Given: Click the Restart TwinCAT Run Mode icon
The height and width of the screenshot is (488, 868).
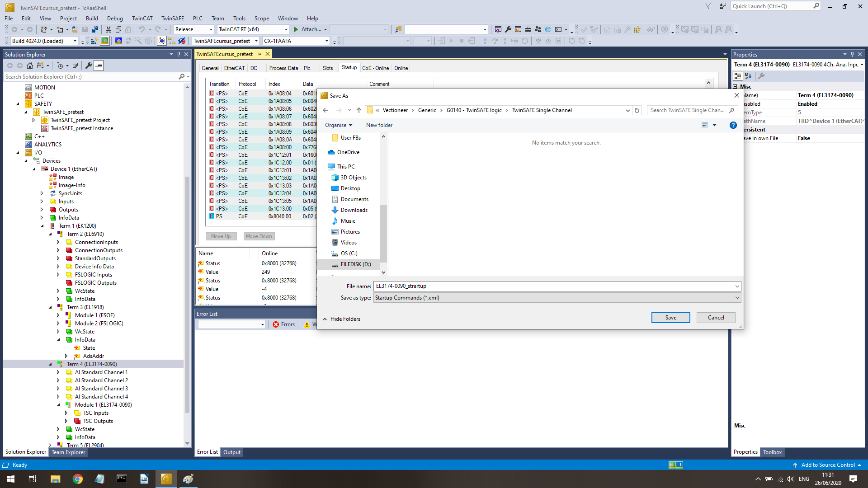Looking at the screenshot, I should [x=105, y=41].
